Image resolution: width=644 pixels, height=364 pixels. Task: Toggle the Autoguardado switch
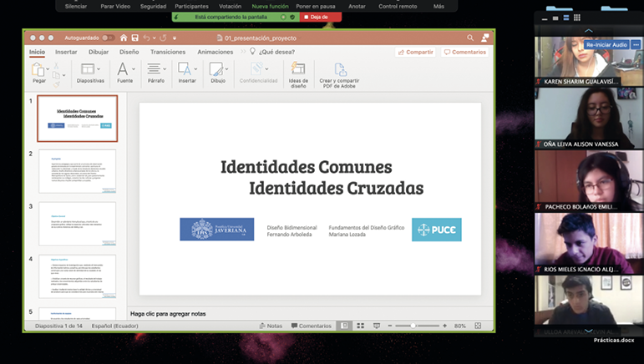[x=108, y=38]
